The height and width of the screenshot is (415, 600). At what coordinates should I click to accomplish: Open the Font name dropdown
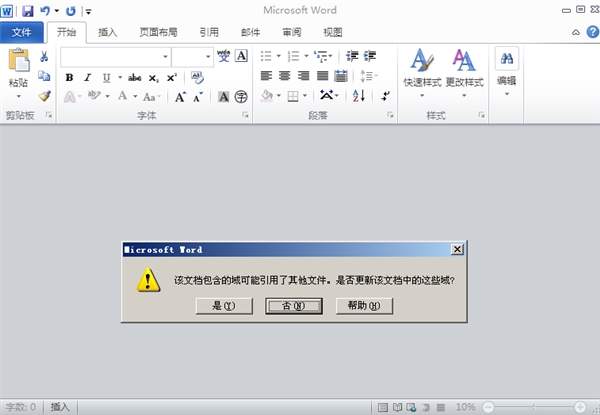coord(165,57)
